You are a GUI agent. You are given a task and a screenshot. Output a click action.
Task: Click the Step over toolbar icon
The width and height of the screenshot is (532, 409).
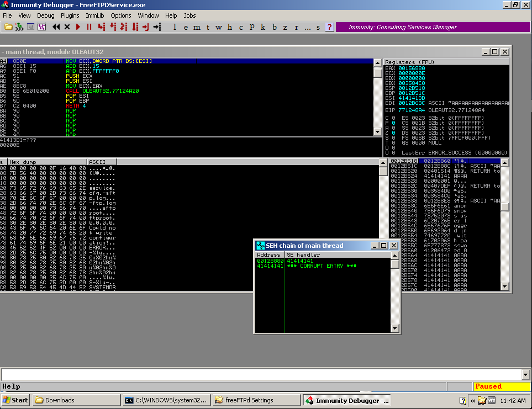coord(113,26)
